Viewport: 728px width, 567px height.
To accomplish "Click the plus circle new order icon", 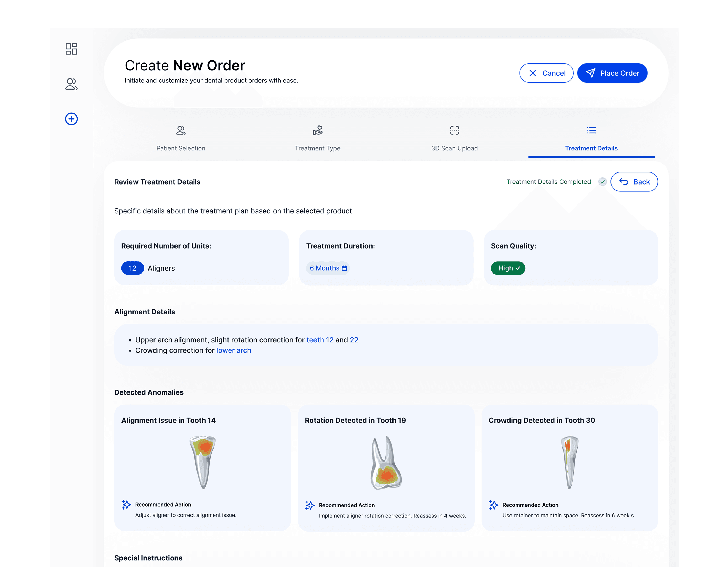I will [71, 119].
